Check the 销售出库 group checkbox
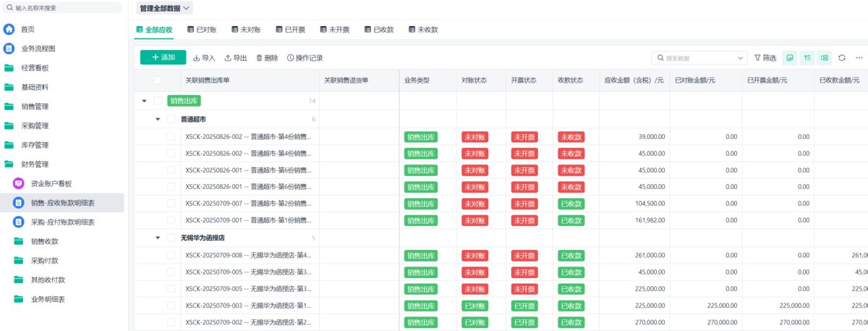Image resolution: width=868 pixels, height=331 pixels. pos(158,101)
